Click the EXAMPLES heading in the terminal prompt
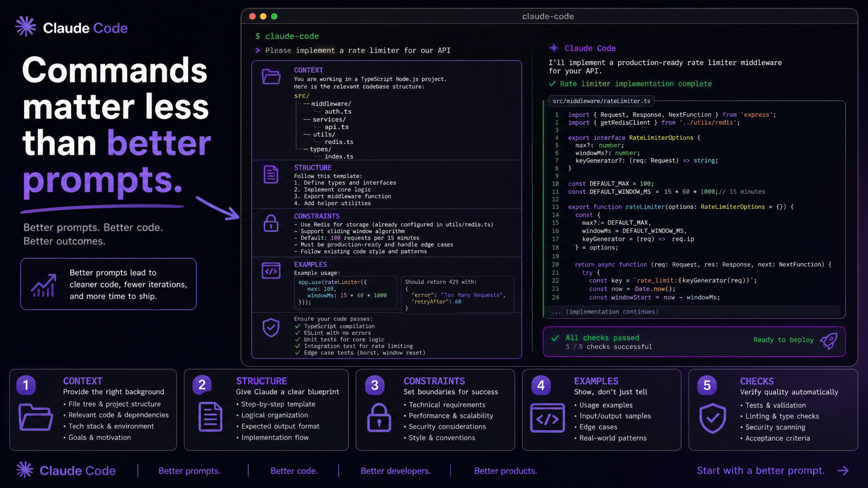Viewport: 868px width, 488px height. coord(310,264)
